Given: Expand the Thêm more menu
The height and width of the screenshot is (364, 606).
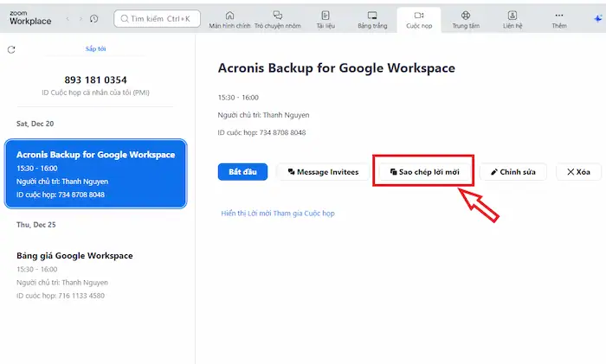Looking at the screenshot, I should pyautogui.click(x=558, y=19).
